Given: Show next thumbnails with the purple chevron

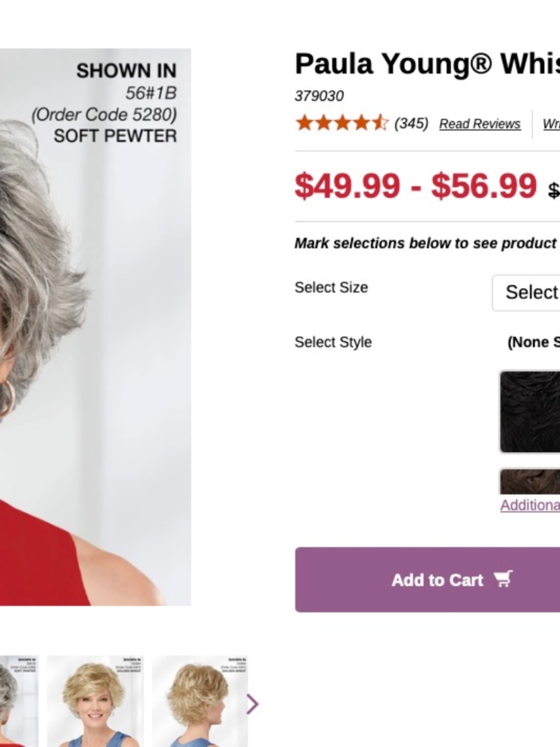Looking at the screenshot, I should click(x=253, y=704).
